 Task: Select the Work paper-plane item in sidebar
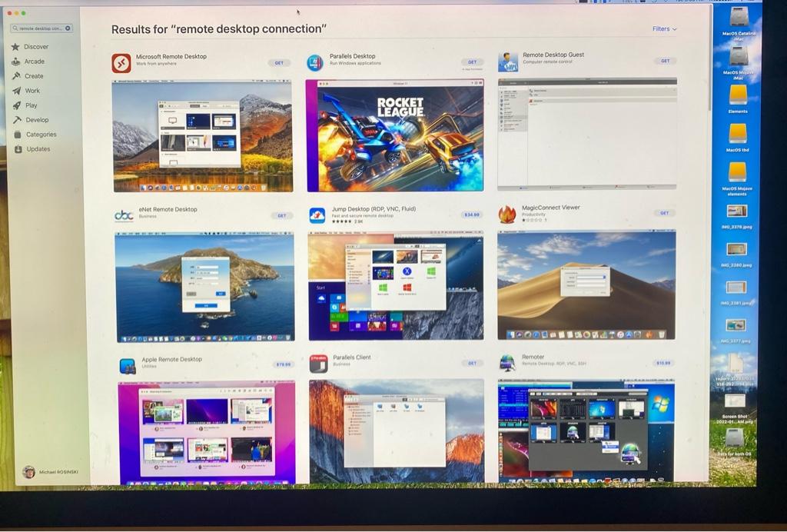click(27, 91)
